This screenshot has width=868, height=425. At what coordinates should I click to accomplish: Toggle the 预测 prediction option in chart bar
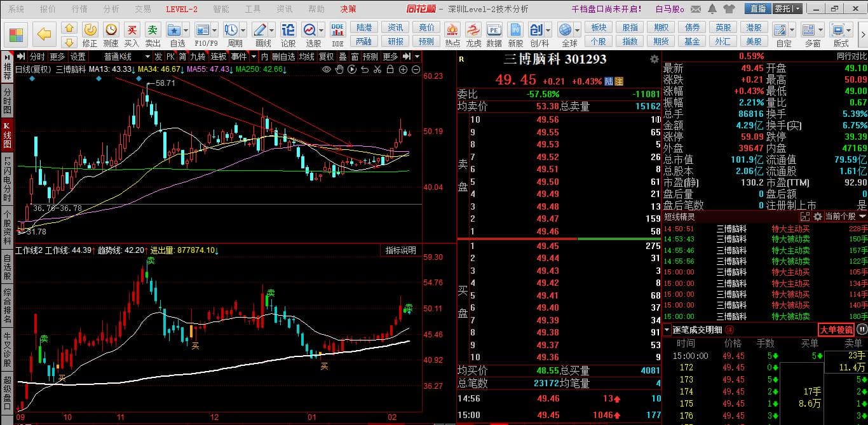[x=370, y=57]
